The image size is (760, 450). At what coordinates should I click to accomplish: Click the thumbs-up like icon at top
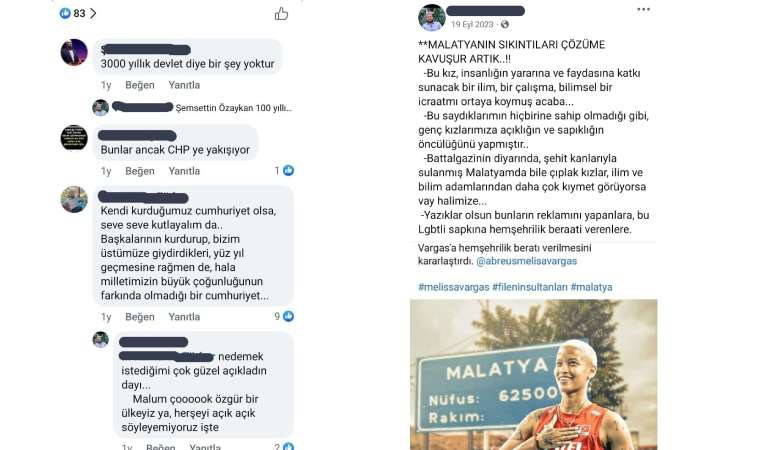pyautogui.click(x=281, y=14)
